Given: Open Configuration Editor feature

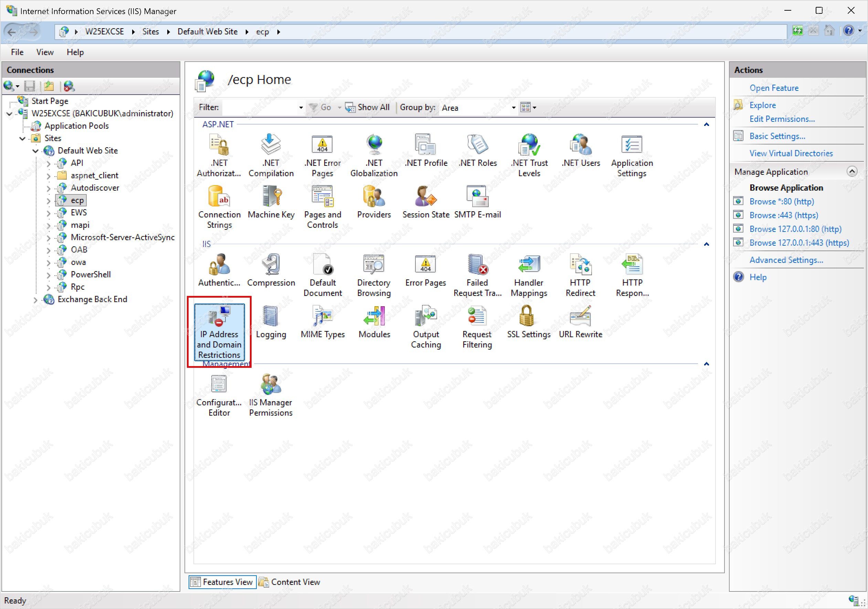Looking at the screenshot, I should 219,395.
